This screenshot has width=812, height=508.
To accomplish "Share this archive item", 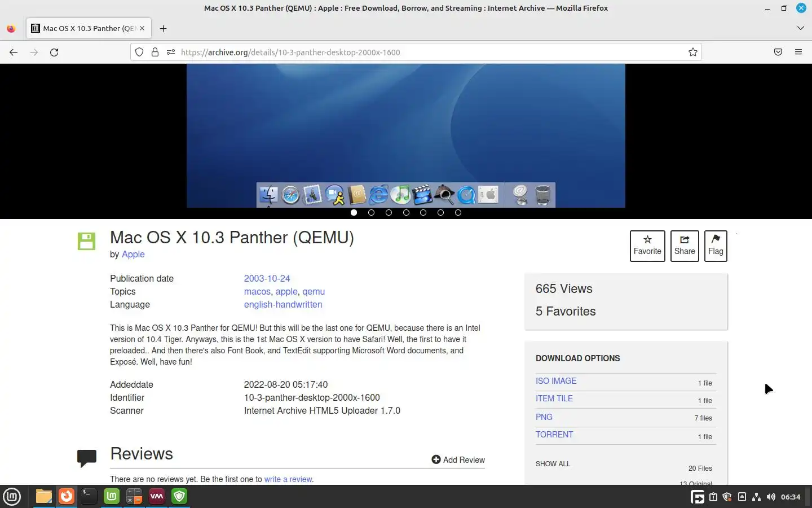I will [685, 246].
